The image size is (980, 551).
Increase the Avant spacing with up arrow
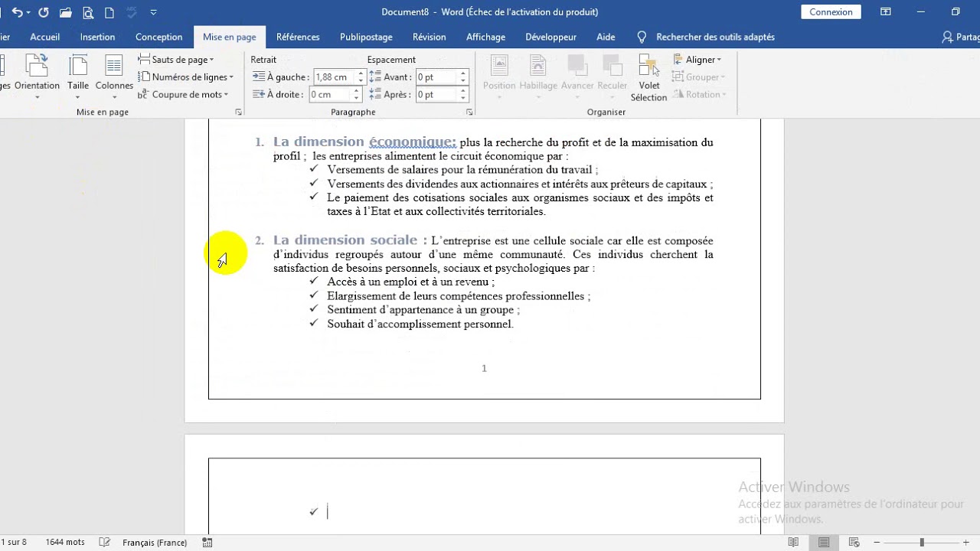(x=463, y=73)
